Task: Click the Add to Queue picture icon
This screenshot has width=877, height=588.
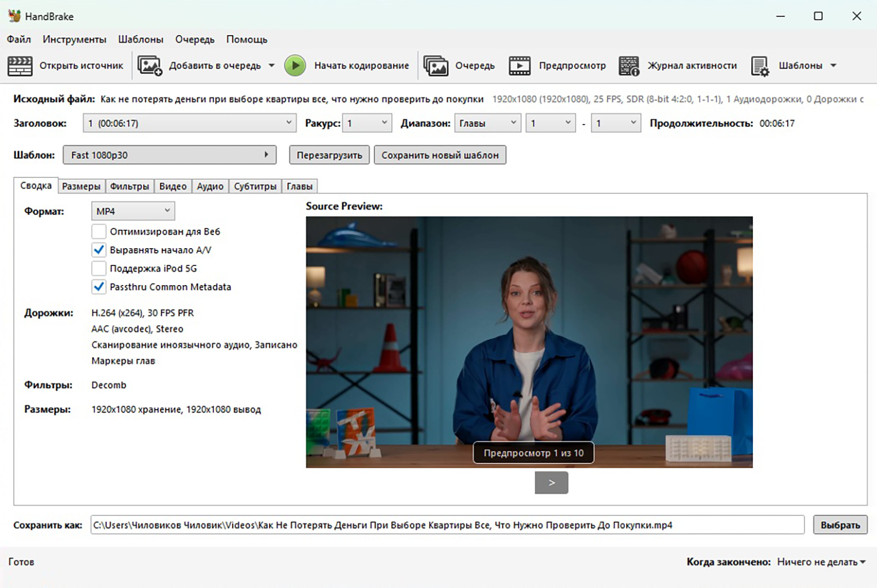Action: [149, 66]
